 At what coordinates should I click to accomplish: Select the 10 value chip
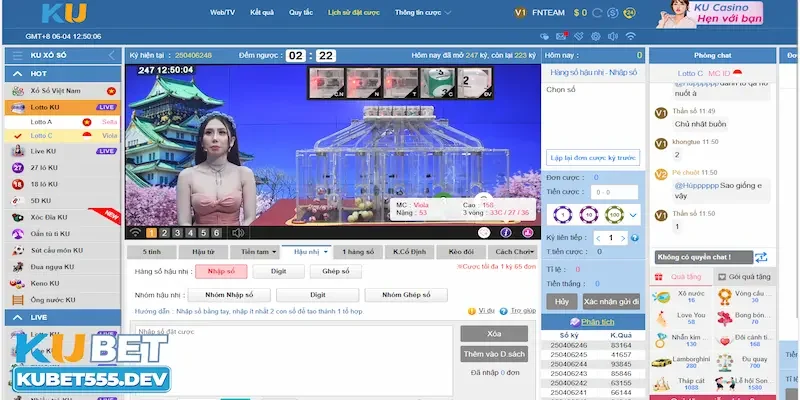tap(588, 215)
